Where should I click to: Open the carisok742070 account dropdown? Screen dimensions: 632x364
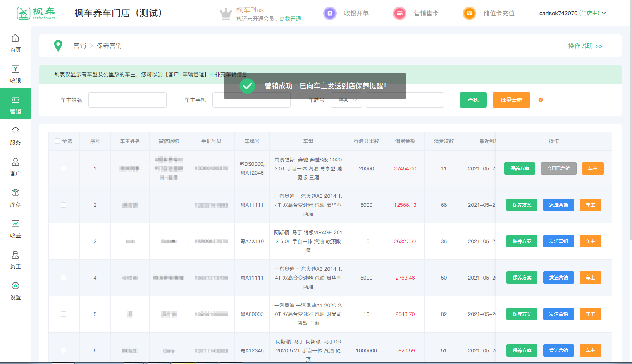click(x=572, y=13)
